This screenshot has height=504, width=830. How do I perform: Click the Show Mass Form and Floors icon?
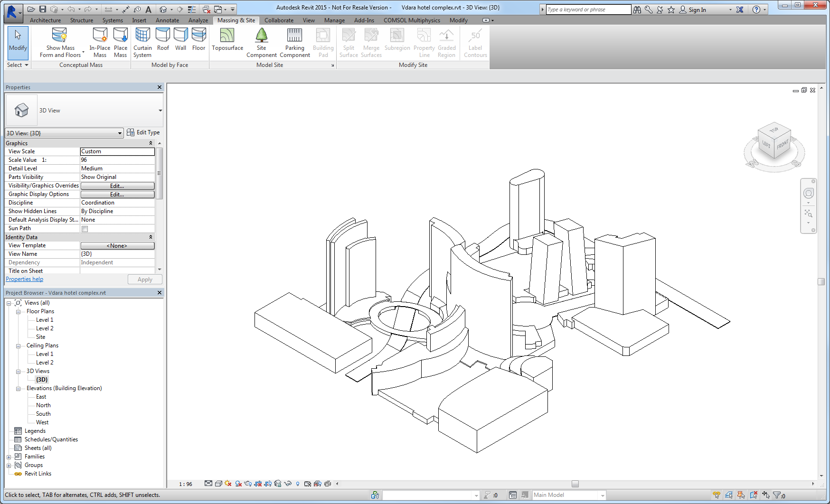coord(60,36)
